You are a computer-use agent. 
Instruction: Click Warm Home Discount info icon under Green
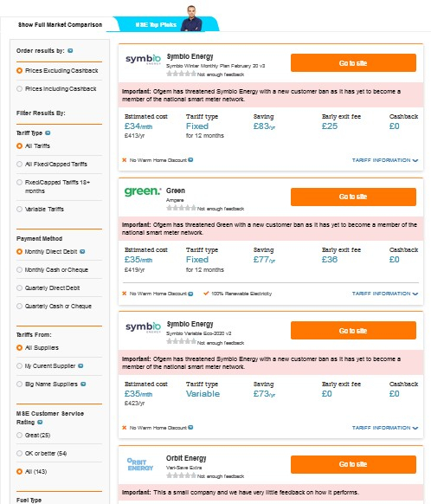click(190, 294)
